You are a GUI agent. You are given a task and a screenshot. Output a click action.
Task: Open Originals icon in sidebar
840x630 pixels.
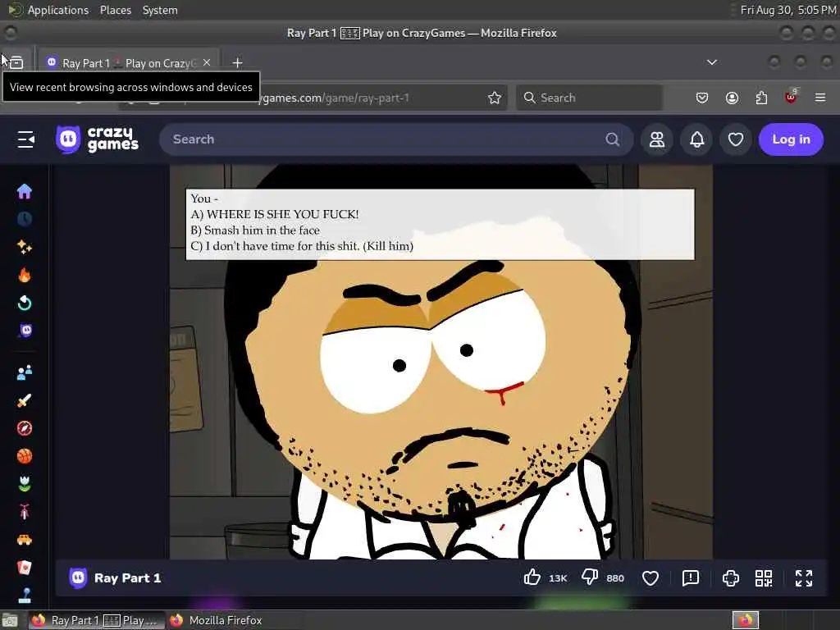point(25,331)
